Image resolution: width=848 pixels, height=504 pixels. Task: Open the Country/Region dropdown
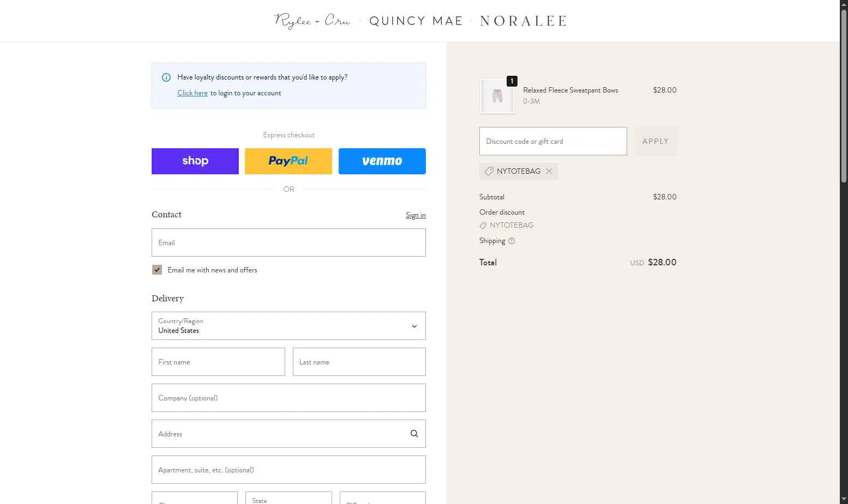click(288, 326)
